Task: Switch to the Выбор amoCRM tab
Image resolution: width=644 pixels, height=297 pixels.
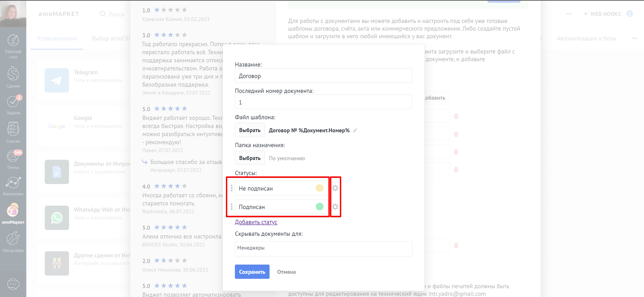Action: click(x=111, y=38)
